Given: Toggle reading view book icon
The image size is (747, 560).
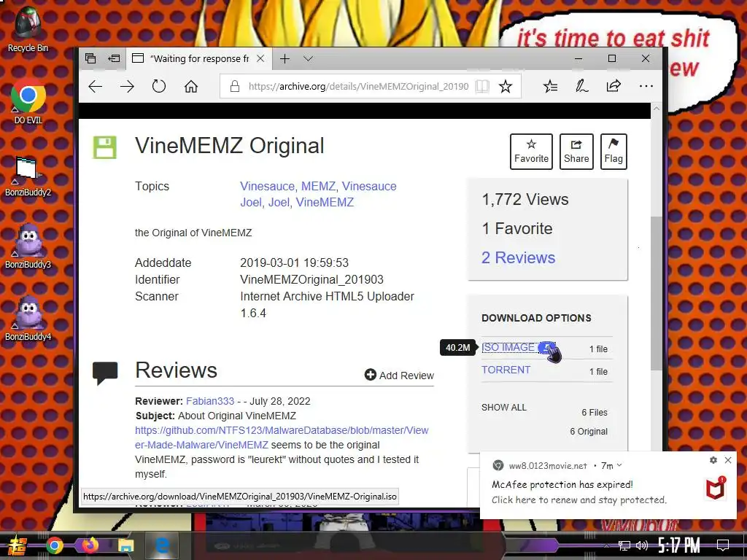Looking at the screenshot, I should pyautogui.click(x=482, y=86).
